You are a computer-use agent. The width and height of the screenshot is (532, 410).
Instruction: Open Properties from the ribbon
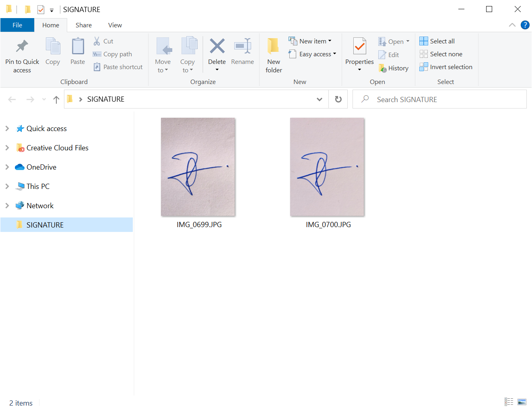click(359, 47)
